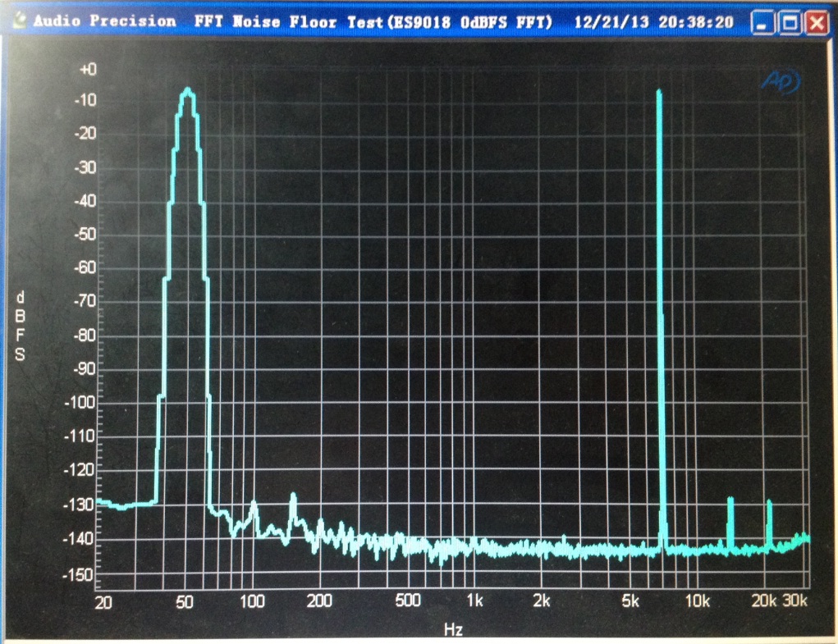Close the FFT Noise Floor Test window
The width and height of the screenshot is (838, 644).
click(817, 23)
